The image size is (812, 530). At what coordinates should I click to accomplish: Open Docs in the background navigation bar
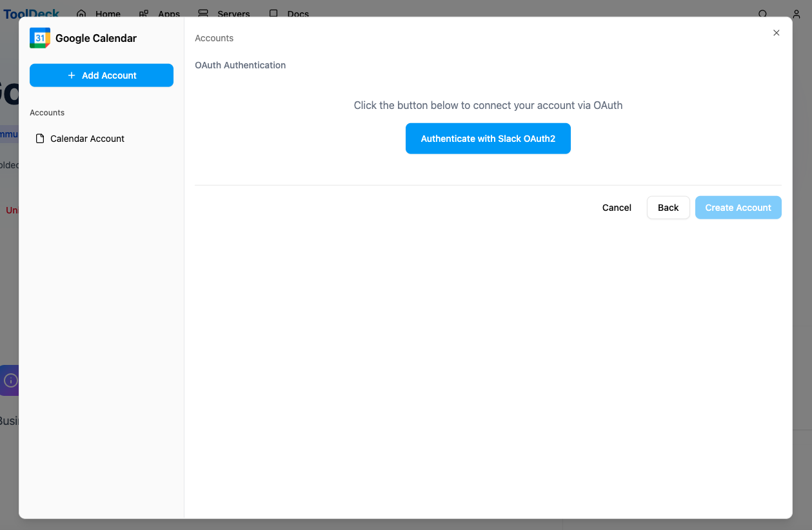289,12
